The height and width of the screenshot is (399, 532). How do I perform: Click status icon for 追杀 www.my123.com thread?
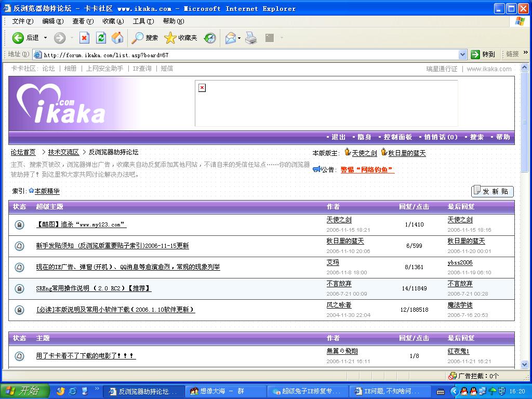[x=19, y=224]
